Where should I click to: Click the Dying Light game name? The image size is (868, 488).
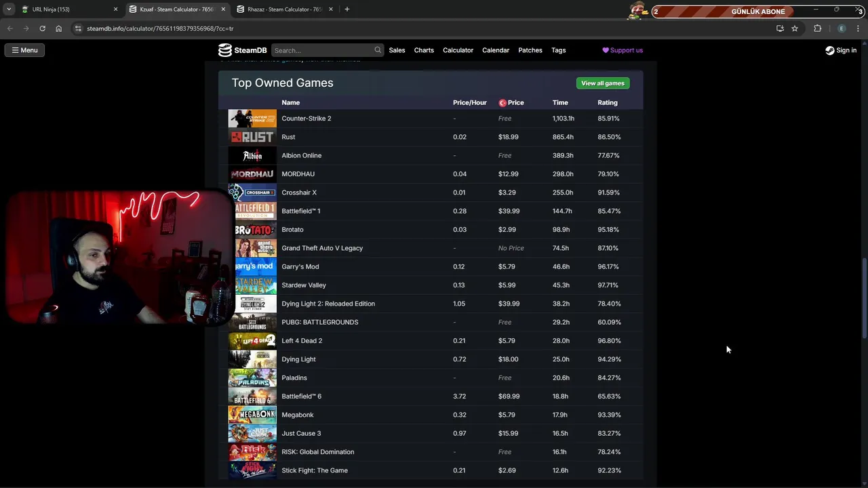pyautogui.click(x=298, y=359)
